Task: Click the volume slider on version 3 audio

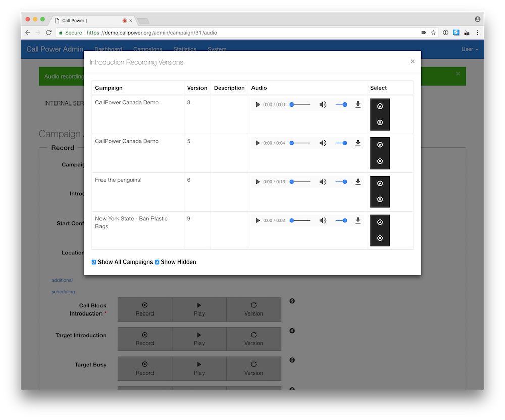Action: coord(341,104)
